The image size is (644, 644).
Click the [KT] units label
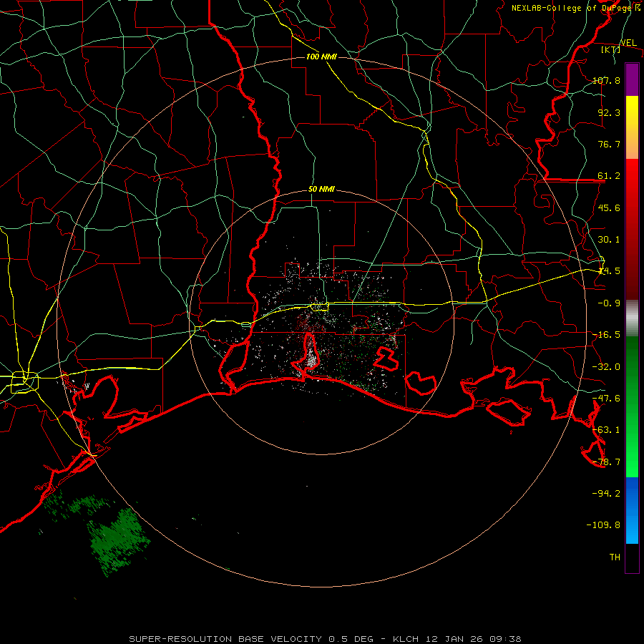pos(611,49)
